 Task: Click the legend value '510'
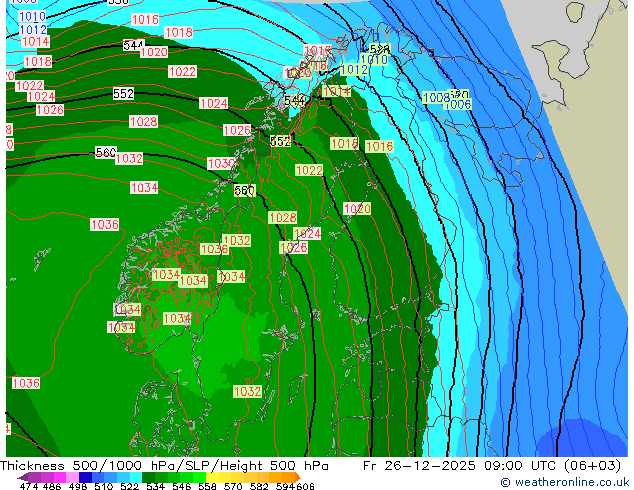point(104,486)
